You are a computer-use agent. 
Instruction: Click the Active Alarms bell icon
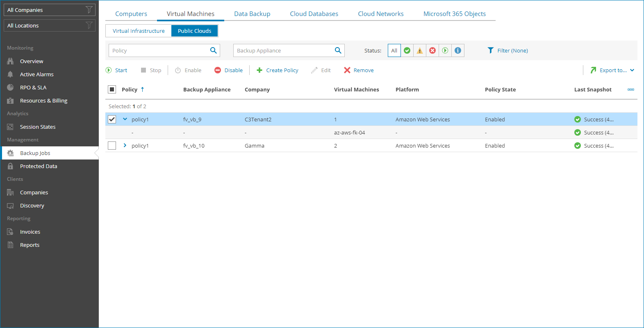10,74
